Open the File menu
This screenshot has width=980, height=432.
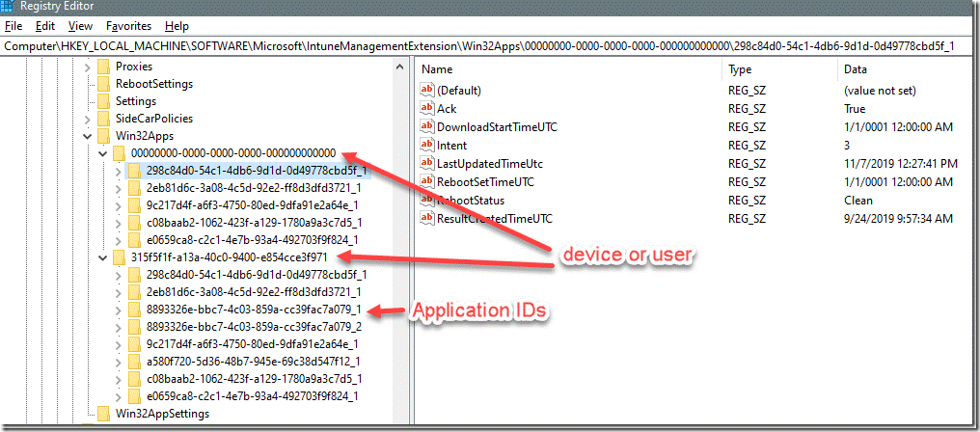(14, 26)
